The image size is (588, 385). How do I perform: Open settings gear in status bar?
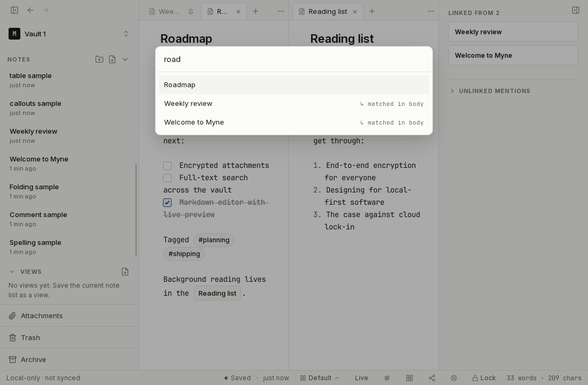[454, 378]
